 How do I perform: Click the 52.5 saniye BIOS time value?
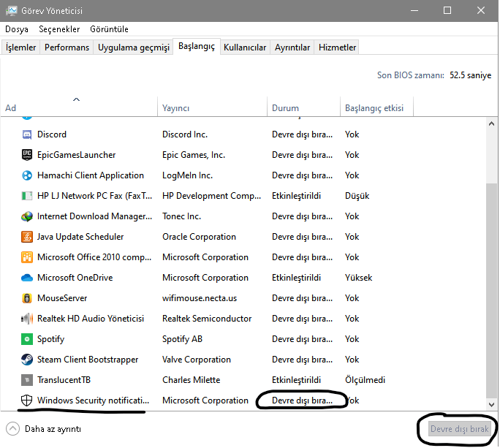(470, 75)
